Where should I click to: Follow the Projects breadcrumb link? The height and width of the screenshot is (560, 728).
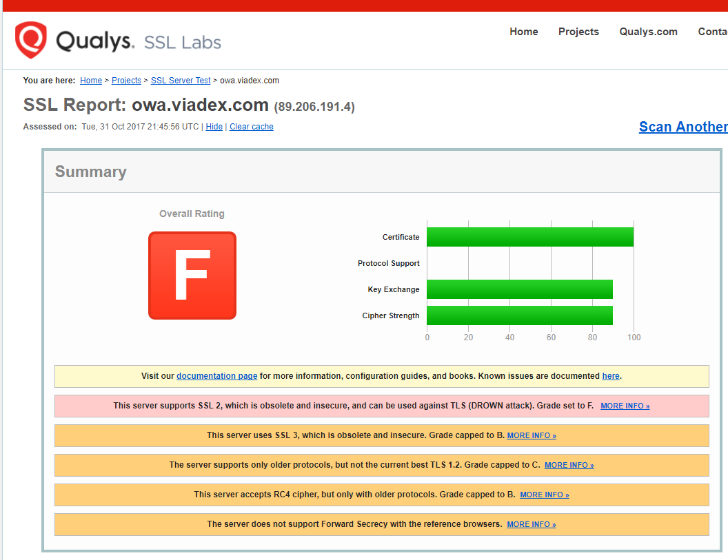pyautogui.click(x=126, y=81)
